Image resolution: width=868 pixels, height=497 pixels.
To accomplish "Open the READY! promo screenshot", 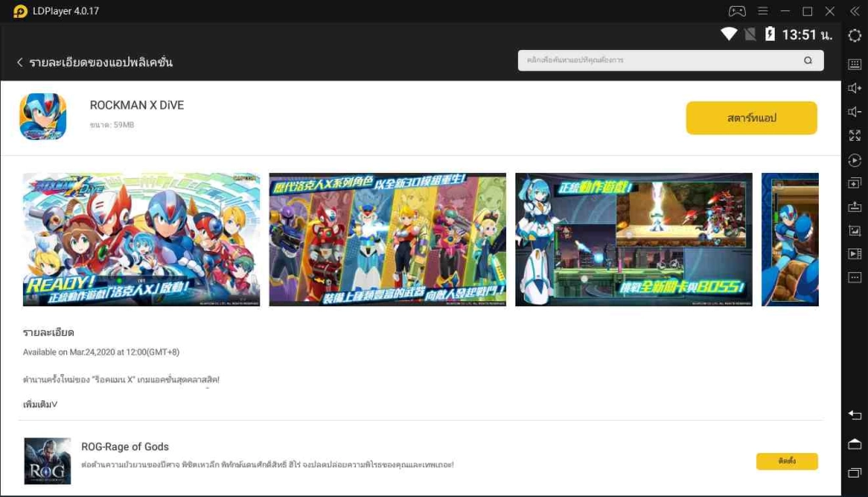I will click(x=142, y=239).
